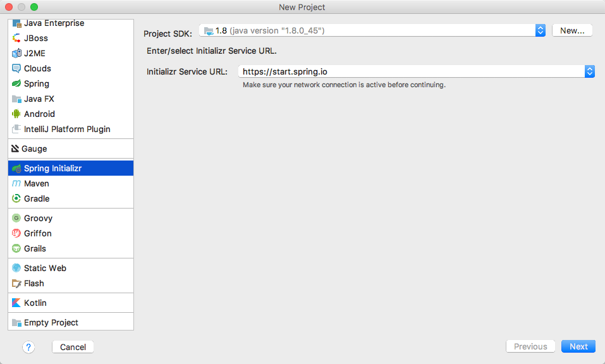Click the disabled Previous button

[530, 347]
